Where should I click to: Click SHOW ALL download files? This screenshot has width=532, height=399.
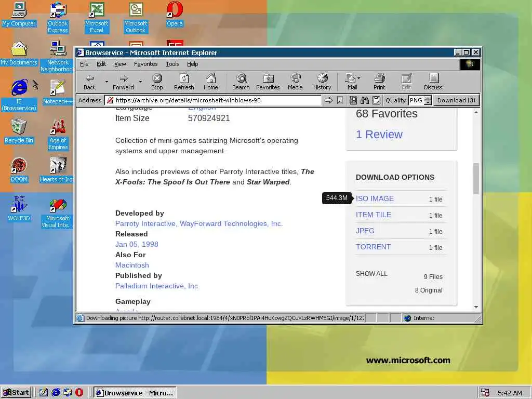(371, 273)
